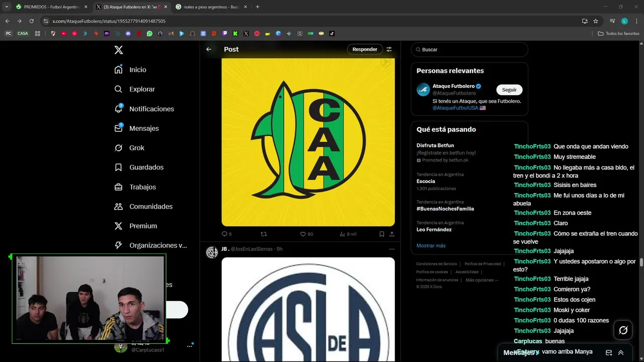
Task: Click the X logo in sidebar
Action: coord(118,50)
